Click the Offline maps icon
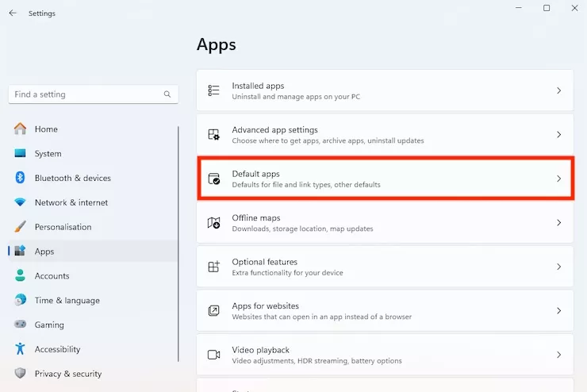This screenshot has height=392, width=587. coord(213,223)
